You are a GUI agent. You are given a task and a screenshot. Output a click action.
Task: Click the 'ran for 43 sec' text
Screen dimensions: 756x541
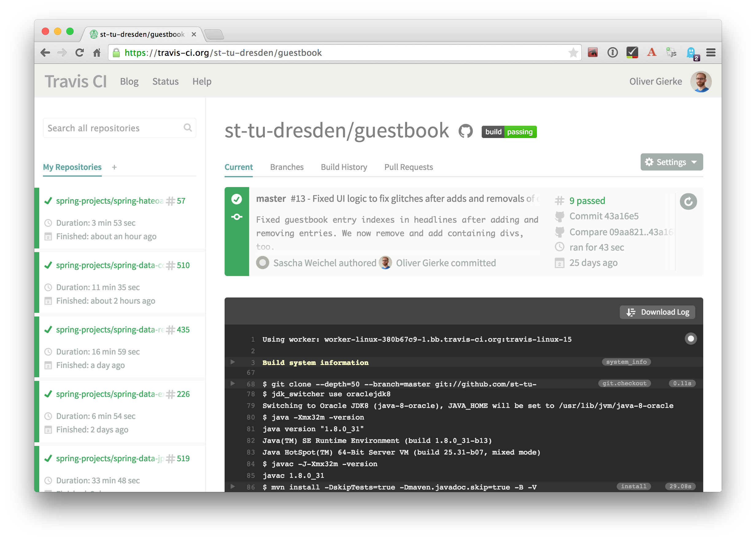[596, 247]
